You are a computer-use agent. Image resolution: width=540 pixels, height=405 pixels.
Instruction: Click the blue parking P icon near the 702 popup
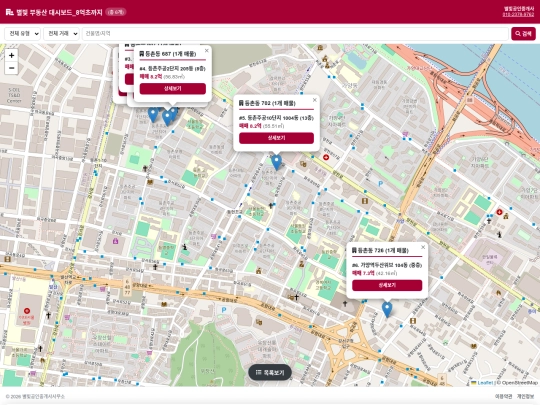381,184
